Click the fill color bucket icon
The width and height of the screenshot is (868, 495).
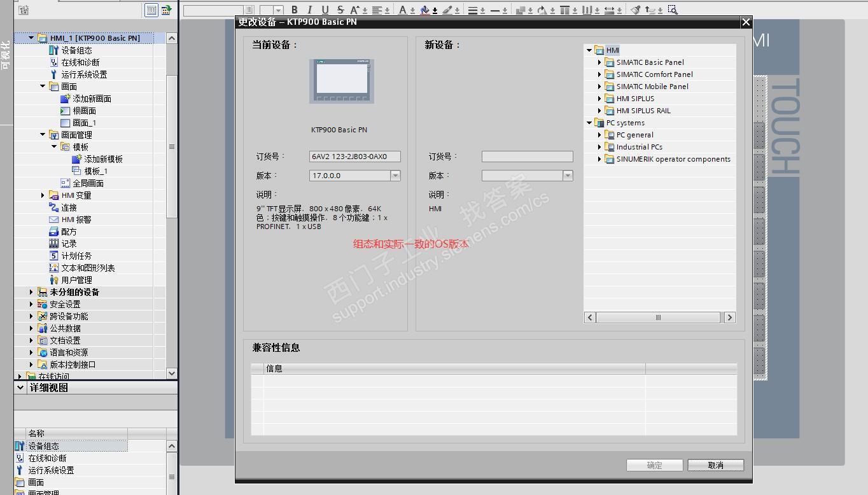pyautogui.click(x=425, y=10)
